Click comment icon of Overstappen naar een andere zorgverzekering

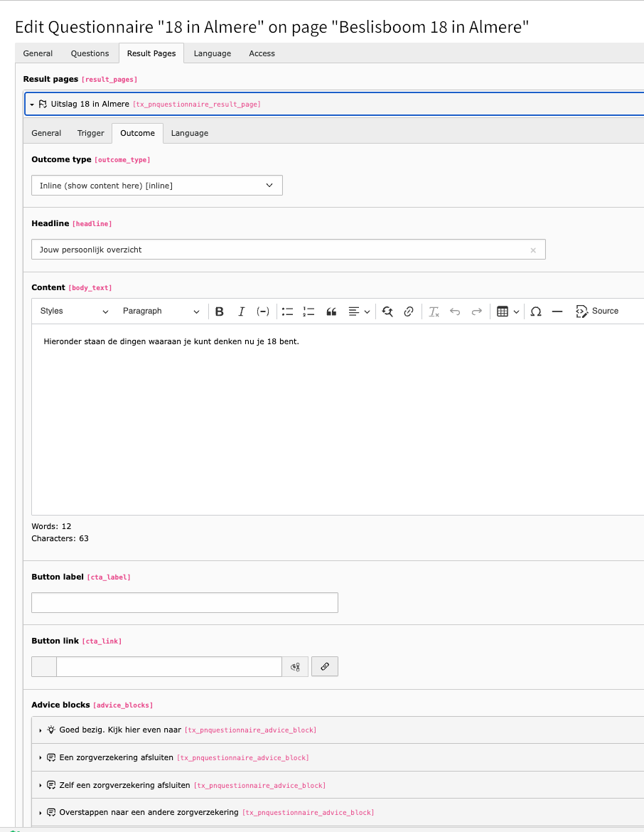[x=51, y=812]
